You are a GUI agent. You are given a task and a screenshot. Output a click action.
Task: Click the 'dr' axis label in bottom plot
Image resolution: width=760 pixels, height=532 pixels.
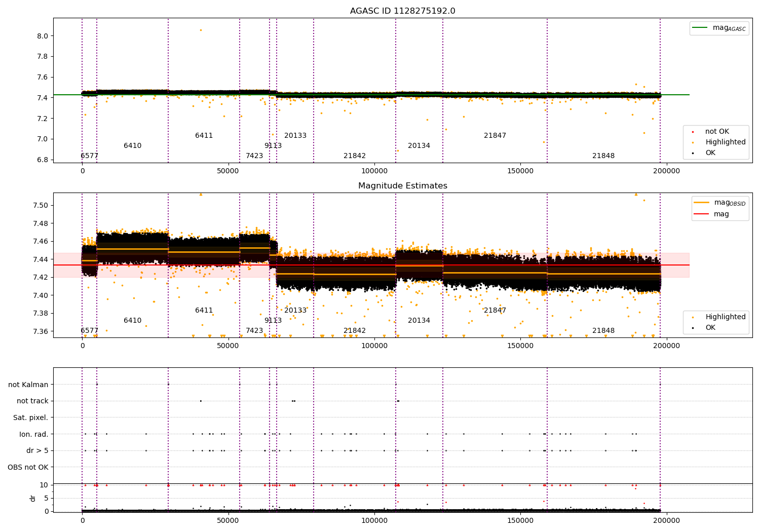click(x=33, y=498)
